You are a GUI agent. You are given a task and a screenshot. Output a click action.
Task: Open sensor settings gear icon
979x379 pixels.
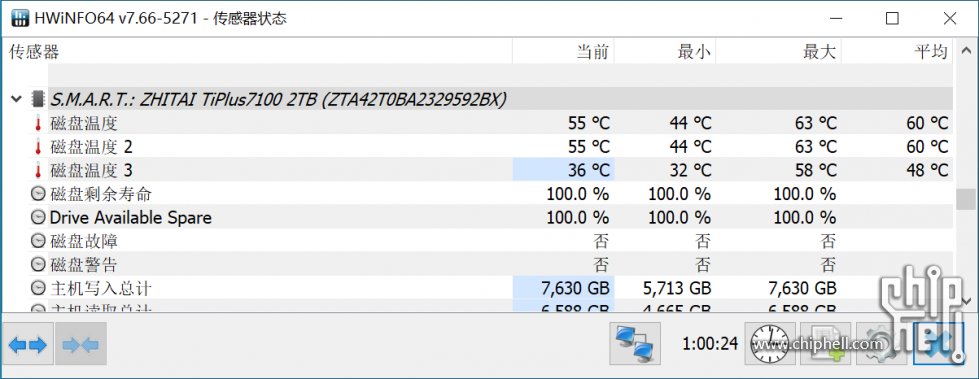click(x=882, y=343)
